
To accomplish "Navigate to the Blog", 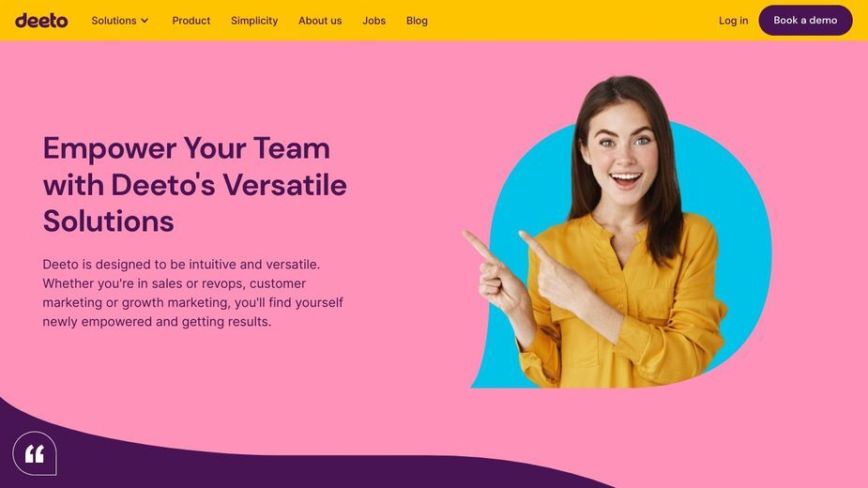I will [x=417, y=21].
